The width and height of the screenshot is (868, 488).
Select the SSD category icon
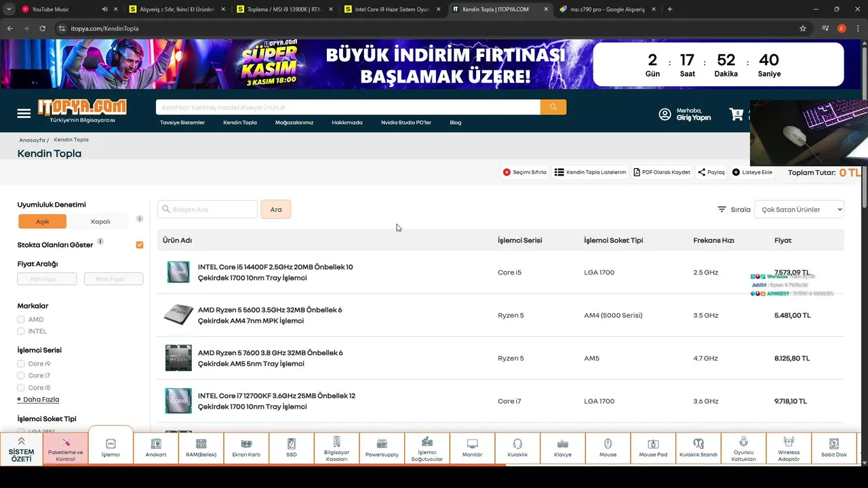[292, 447]
